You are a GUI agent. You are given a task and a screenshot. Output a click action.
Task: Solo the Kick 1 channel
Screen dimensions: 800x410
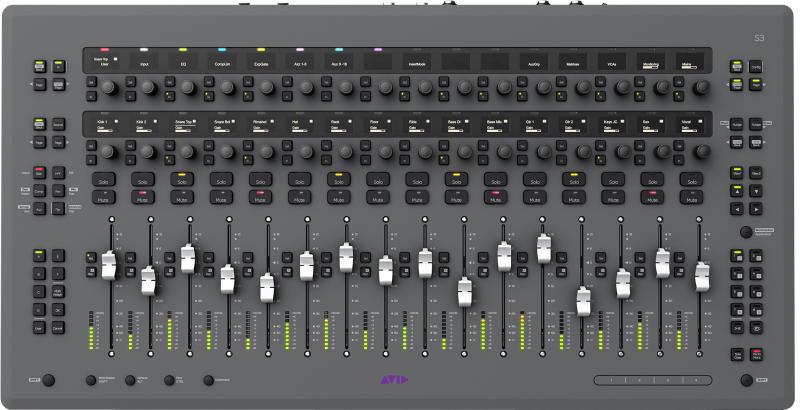[103, 181]
